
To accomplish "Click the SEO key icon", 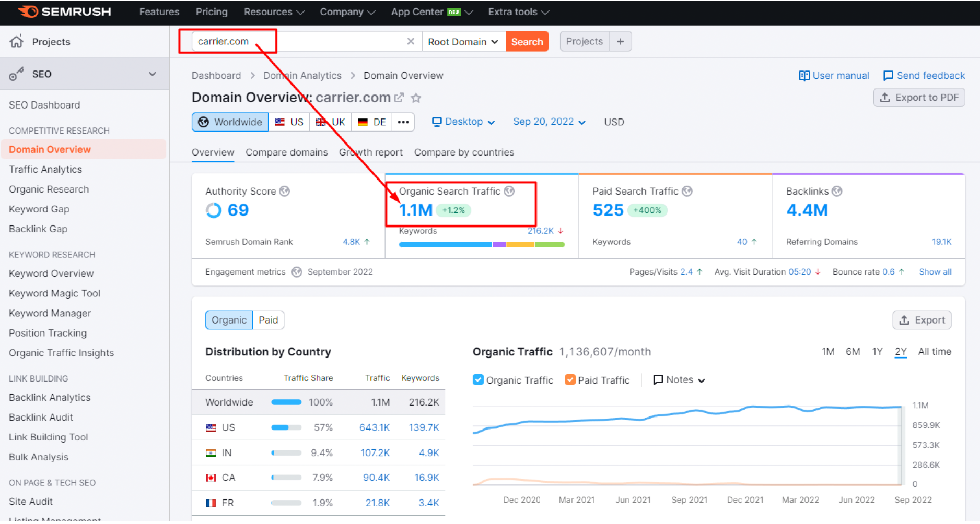I will [x=16, y=74].
